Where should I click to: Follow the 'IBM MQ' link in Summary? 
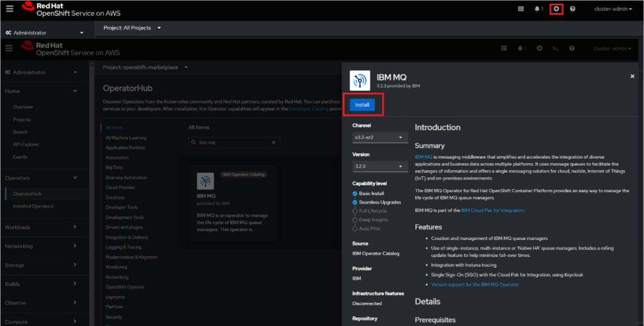423,157
